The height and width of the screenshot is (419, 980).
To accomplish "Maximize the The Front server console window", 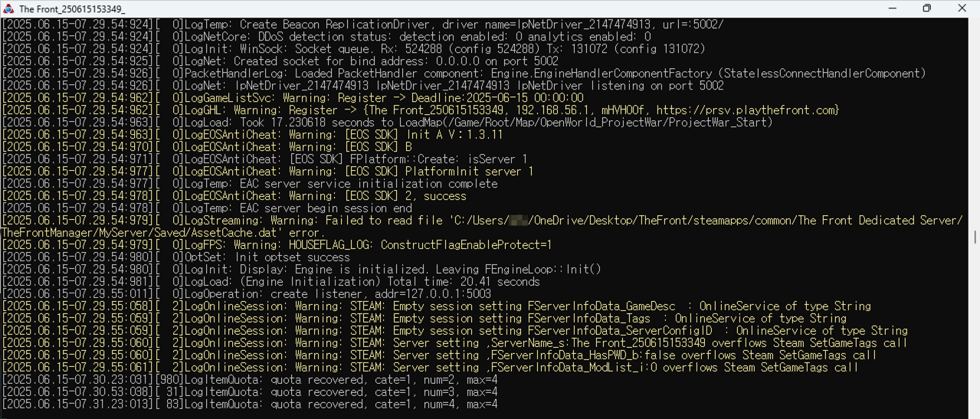I will click(926, 8).
